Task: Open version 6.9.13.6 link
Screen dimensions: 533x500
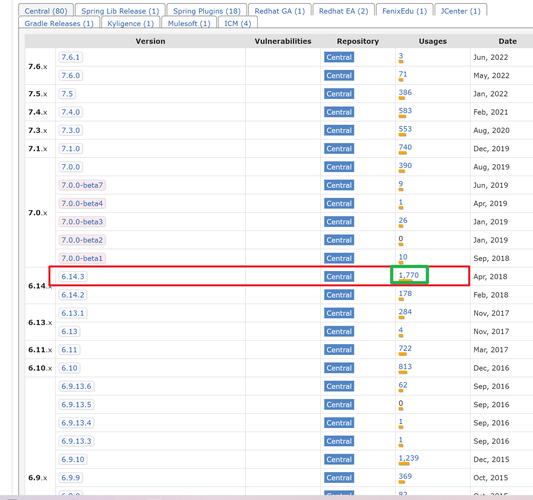Action: pyautogui.click(x=76, y=386)
